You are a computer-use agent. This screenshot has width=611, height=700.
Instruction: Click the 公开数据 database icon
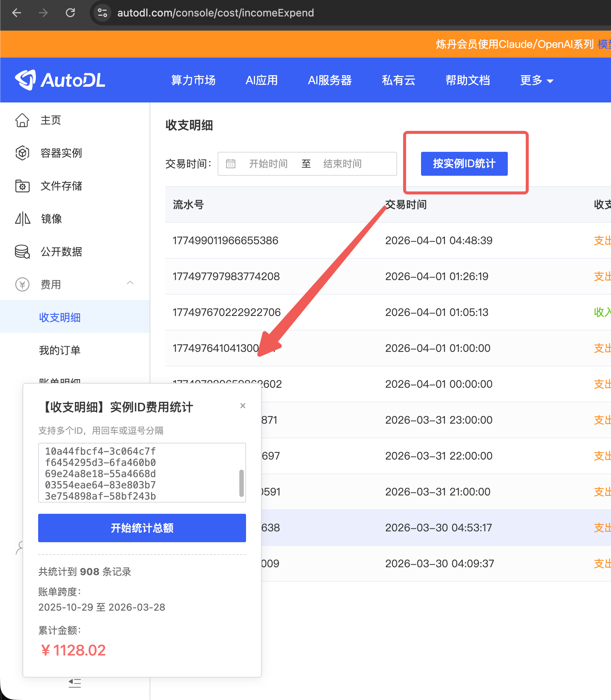[x=22, y=252]
